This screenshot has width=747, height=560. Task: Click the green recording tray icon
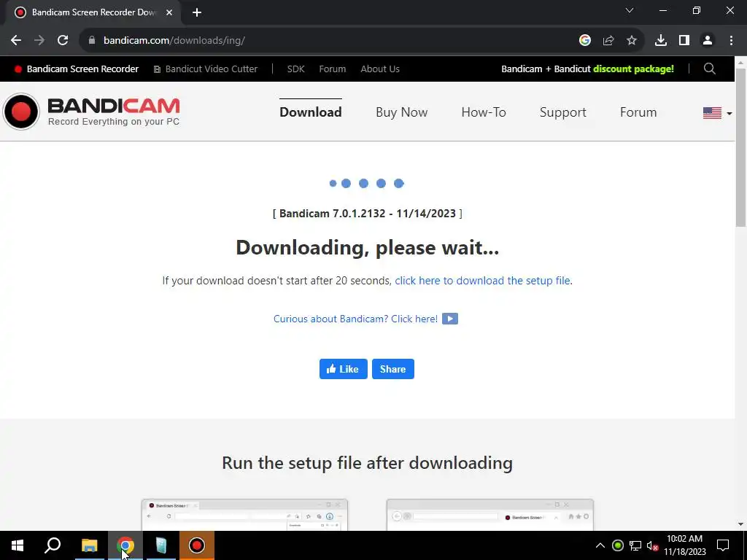point(617,545)
